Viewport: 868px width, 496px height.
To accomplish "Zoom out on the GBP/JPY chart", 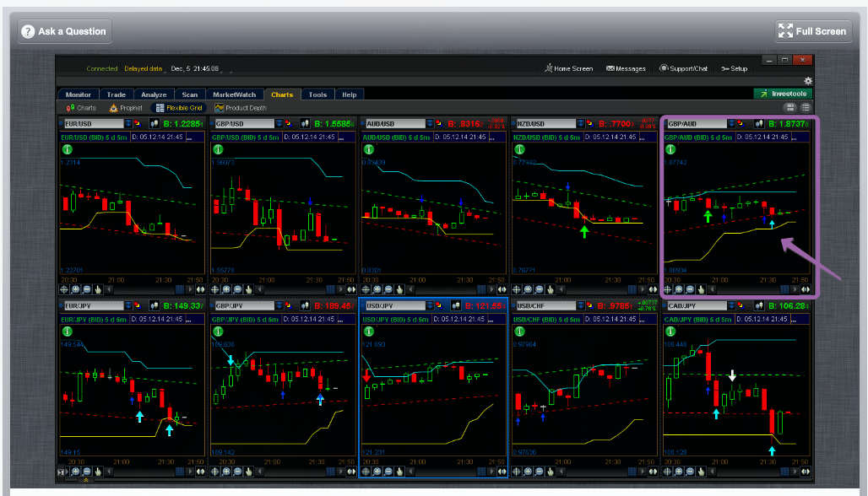I will [236, 472].
